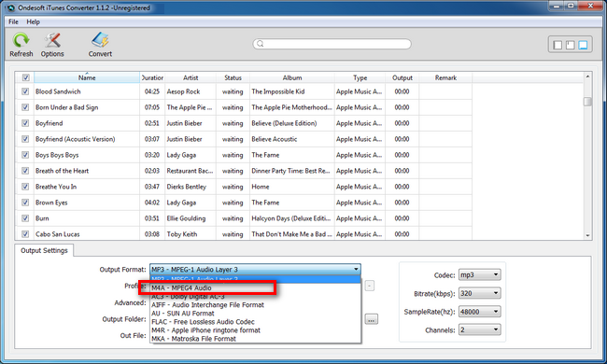Open the SampleRate(hz) dropdown
Viewport: 607px width, 364px height.
point(479,312)
